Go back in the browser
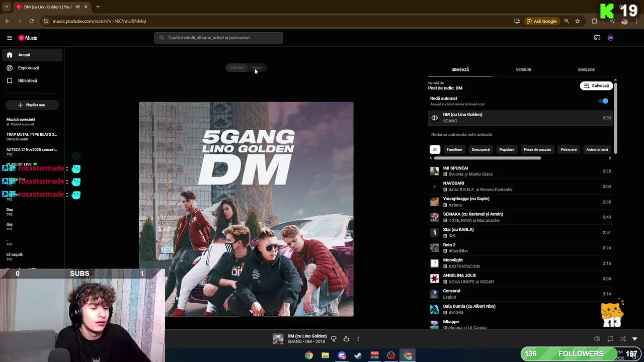The image size is (644, 362). click(7, 21)
